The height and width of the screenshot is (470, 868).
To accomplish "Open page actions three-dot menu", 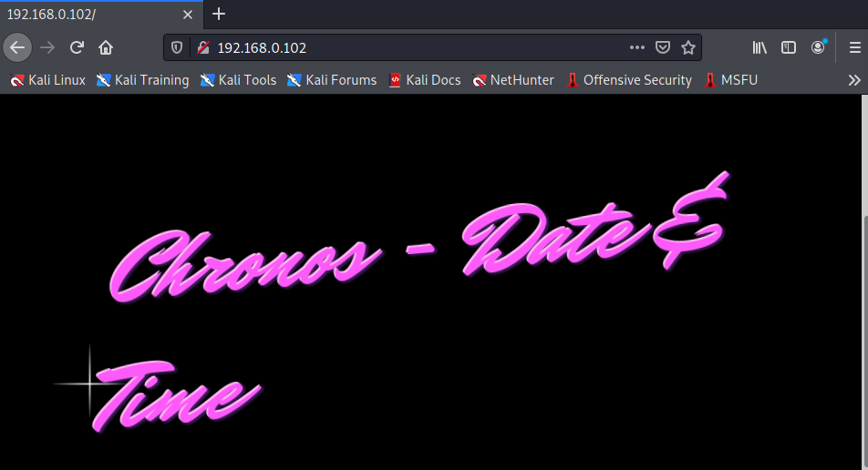I will pyautogui.click(x=637, y=47).
